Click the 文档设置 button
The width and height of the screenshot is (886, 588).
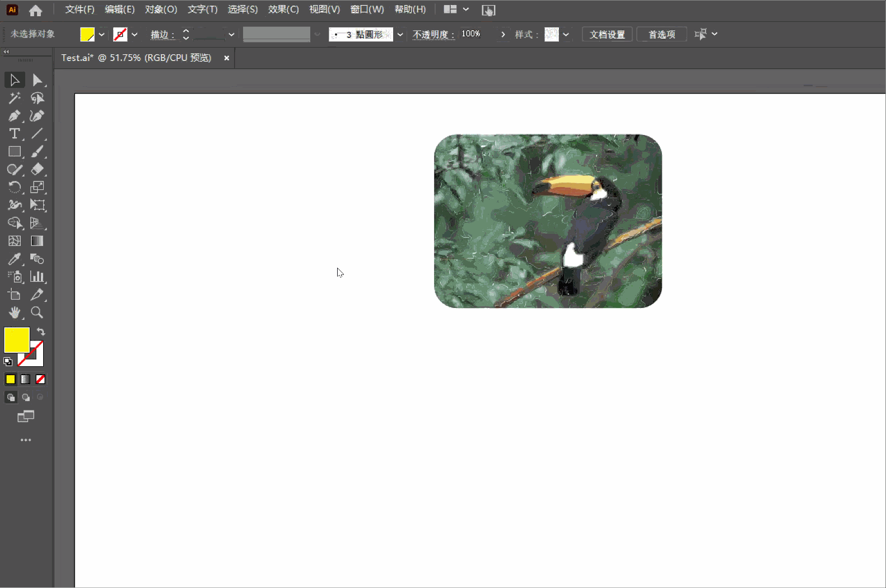[607, 35]
